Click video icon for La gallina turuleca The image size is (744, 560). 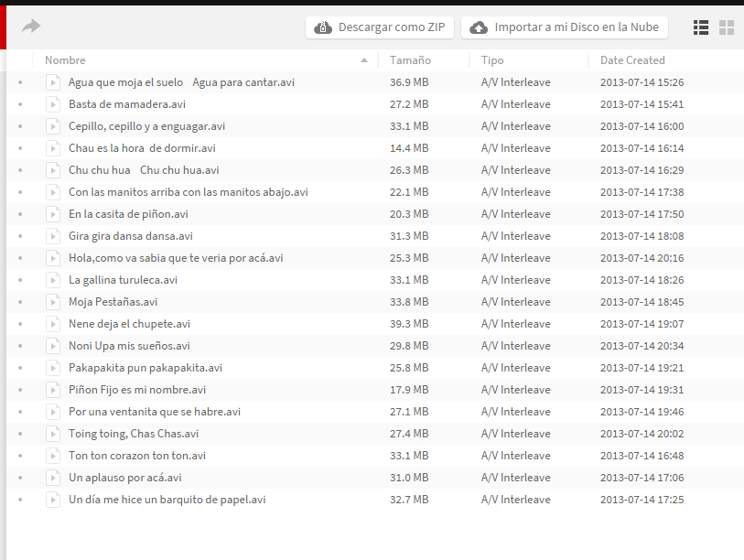pos(53,280)
